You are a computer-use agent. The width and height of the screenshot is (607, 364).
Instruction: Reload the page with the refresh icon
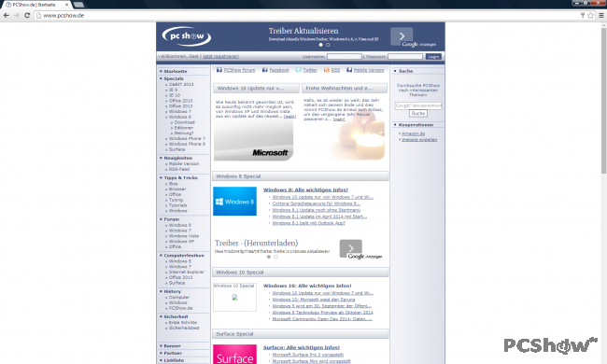[27, 16]
